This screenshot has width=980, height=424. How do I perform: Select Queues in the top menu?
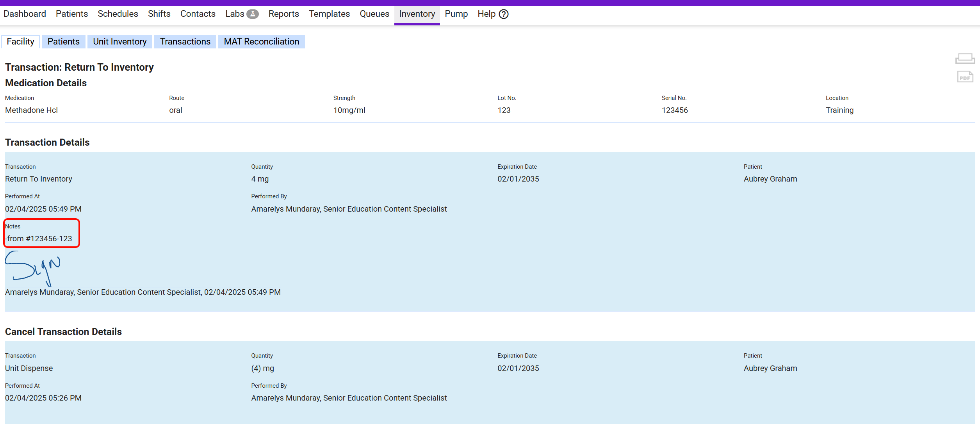tap(374, 14)
